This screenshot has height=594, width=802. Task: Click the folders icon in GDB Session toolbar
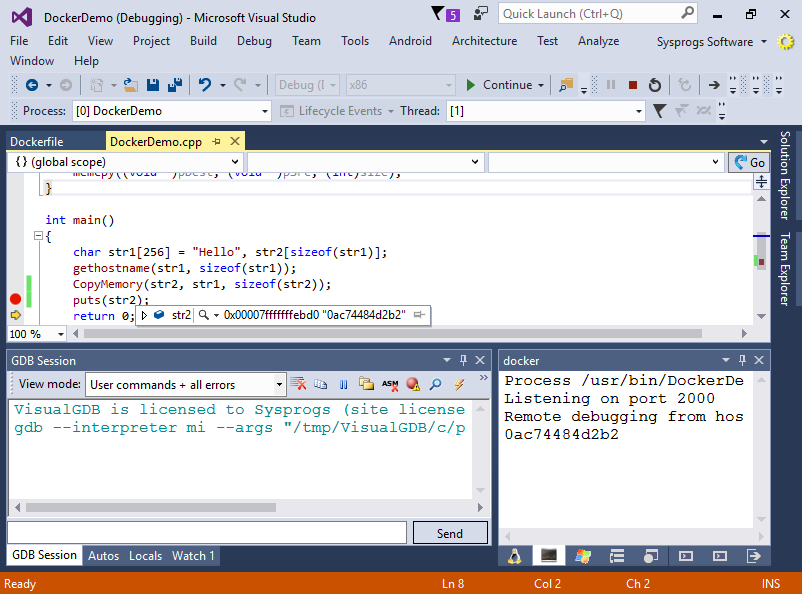click(366, 384)
